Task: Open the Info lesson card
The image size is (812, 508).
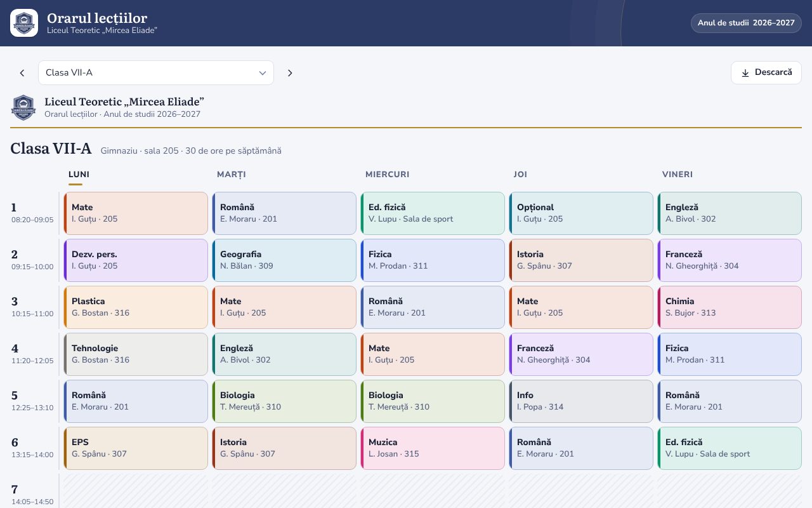Action: click(x=581, y=401)
